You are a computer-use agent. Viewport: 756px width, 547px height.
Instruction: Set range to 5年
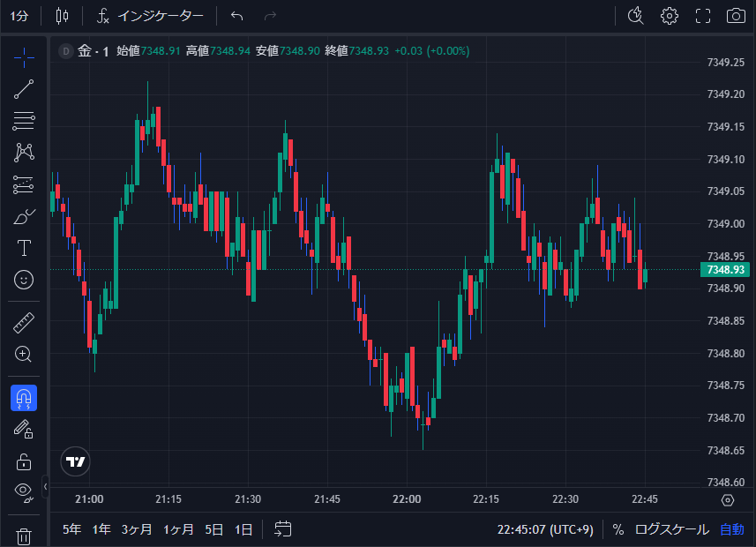click(x=71, y=529)
